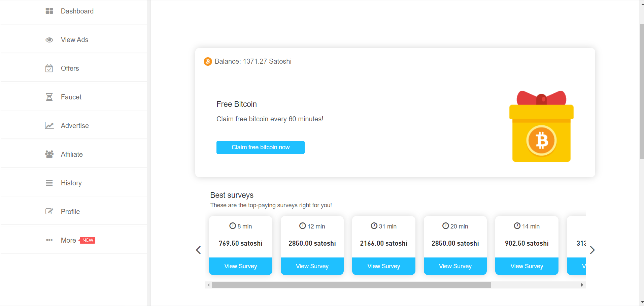Show next surveys with right chevron
The height and width of the screenshot is (306, 644).
point(592,250)
